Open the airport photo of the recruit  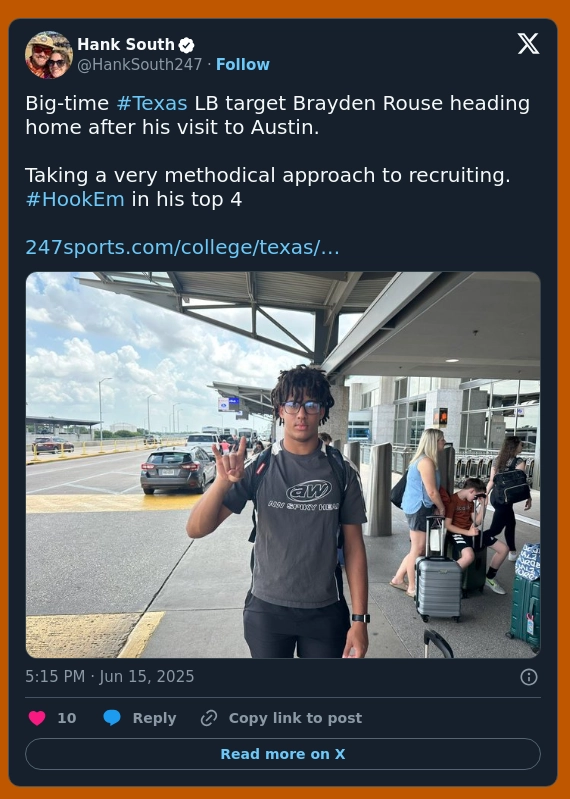[283, 465]
